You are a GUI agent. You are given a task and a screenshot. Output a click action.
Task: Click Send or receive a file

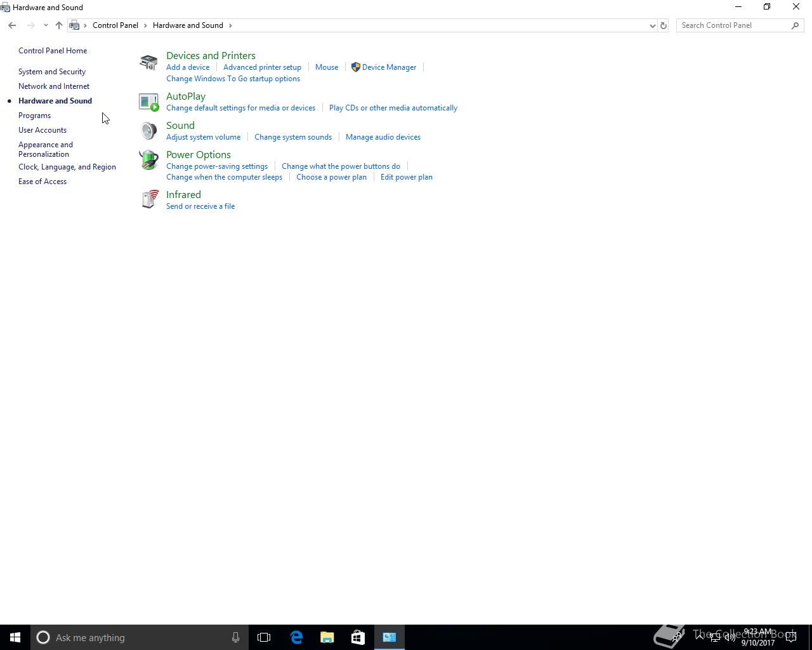[200, 206]
